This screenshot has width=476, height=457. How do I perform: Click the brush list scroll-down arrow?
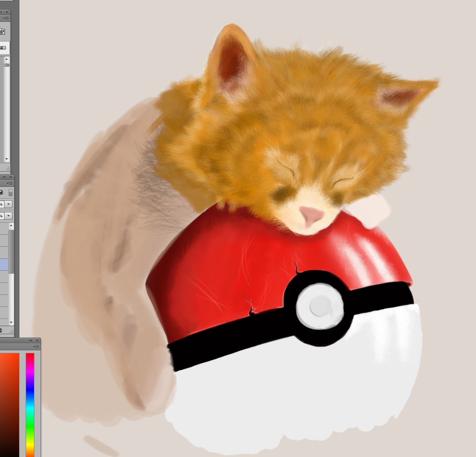(7, 159)
